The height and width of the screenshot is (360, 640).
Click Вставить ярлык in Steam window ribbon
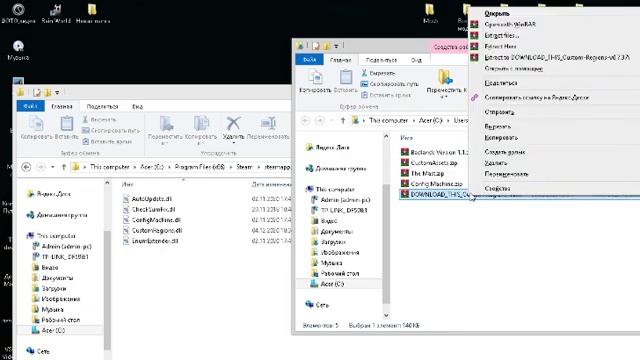tap(107, 142)
